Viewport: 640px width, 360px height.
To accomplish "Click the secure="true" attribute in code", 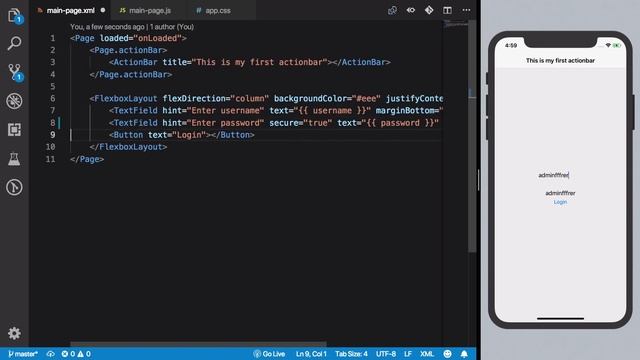I will pyautogui.click(x=301, y=123).
